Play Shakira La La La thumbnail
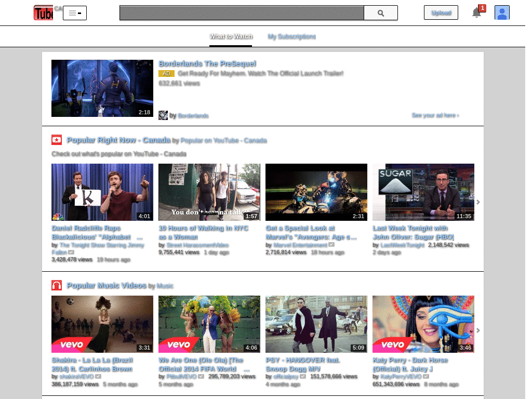Image resolution: width=532 pixels, height=399 pixels. pyautogui.click(x=102, y=324)
